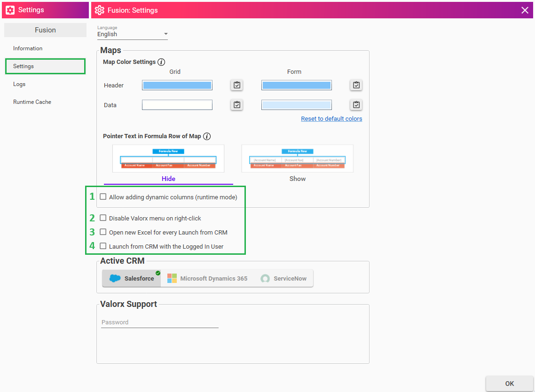Open Information page in sidebar
535x392 pixels.
point(28,48)
